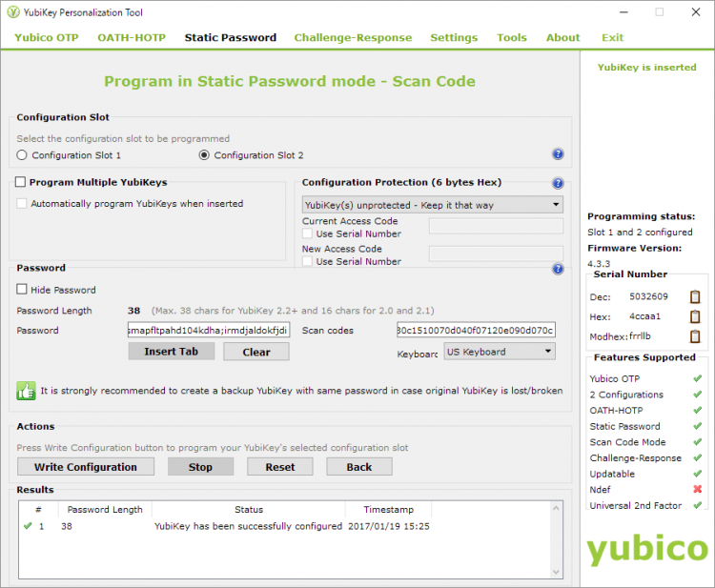Click help icon beside Configuration Protection

coord(558,183)
